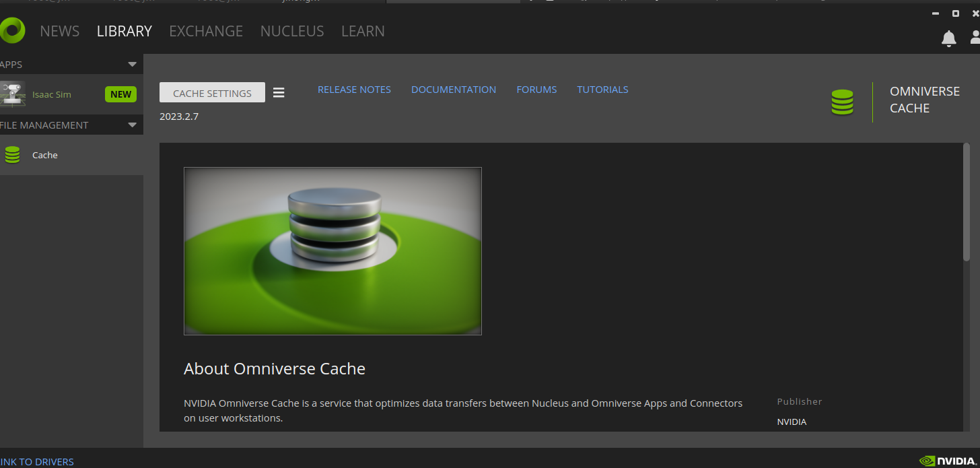Go to the NUCLEUS tab

click(x=292, y=31)
